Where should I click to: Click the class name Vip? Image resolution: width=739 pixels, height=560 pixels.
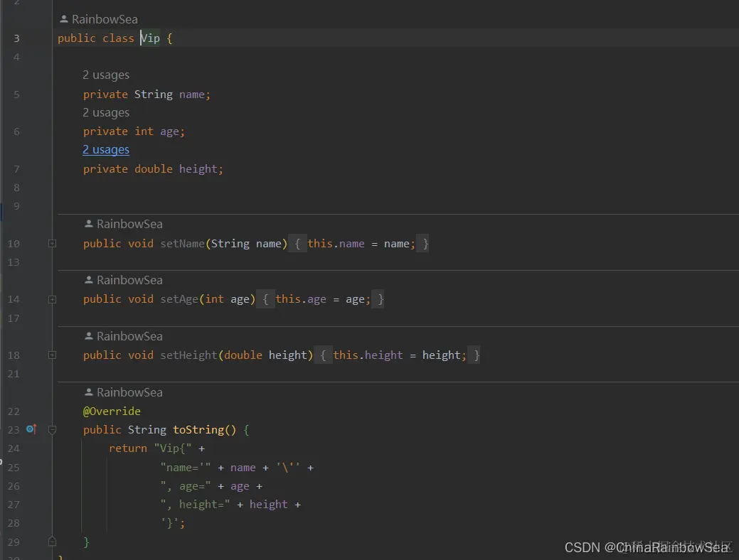click(150, 38)
